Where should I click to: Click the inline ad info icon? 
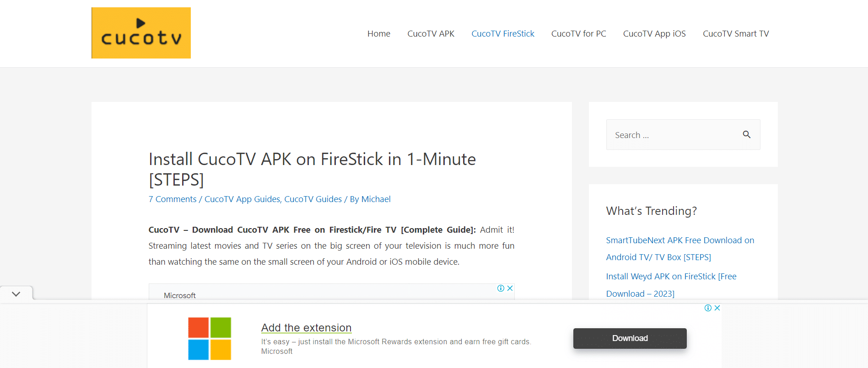tap(501, 288)
